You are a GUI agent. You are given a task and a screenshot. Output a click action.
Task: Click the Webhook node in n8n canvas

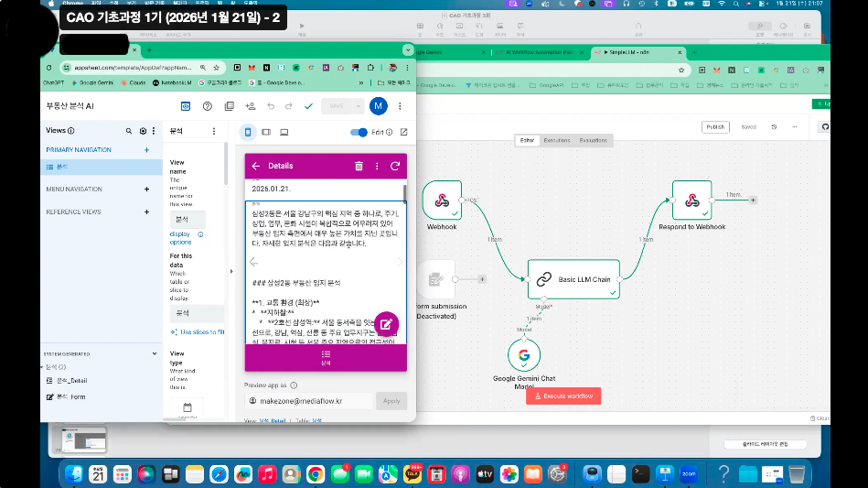point(442,201)
